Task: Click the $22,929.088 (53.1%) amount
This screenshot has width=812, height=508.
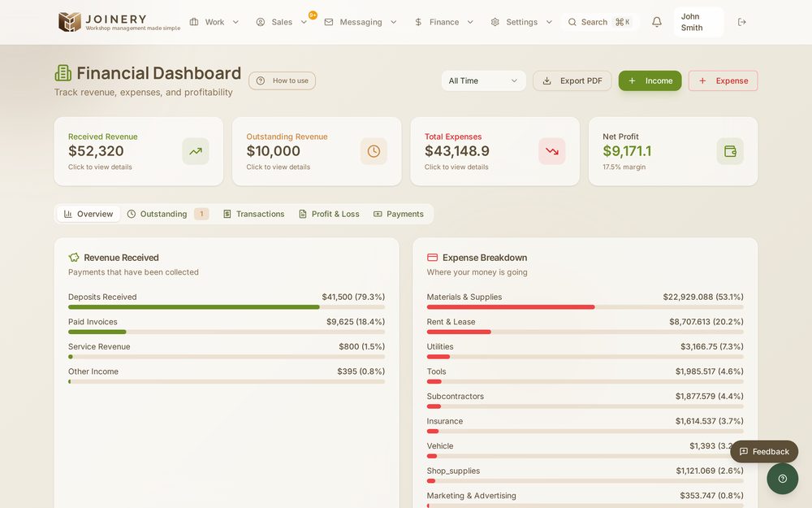Action: click(x=703, y=297)
